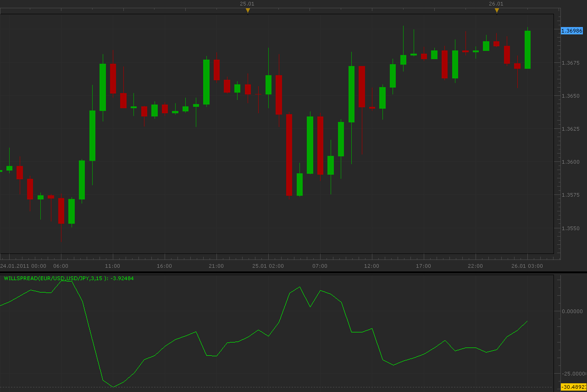The width and height of the screenshot is (587, 392).
Task: Click the 25.01 02:00 time label
Action: (x=268, y=266)
